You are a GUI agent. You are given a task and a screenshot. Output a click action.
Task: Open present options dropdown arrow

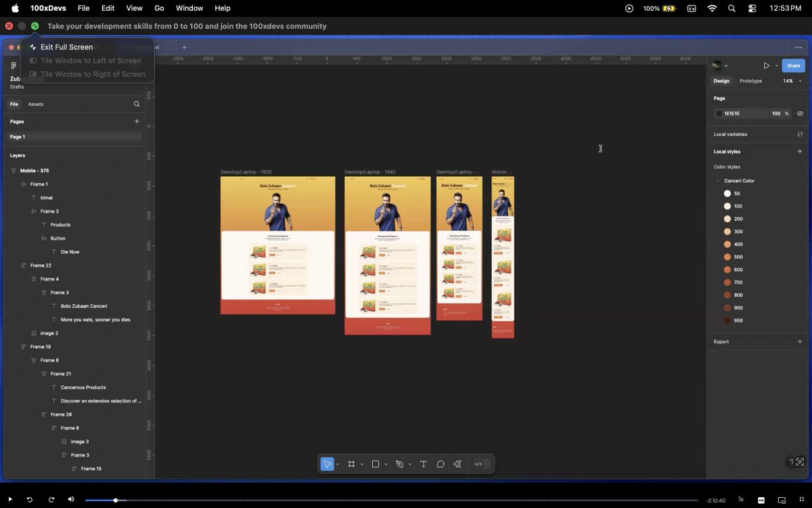[776, 66]
